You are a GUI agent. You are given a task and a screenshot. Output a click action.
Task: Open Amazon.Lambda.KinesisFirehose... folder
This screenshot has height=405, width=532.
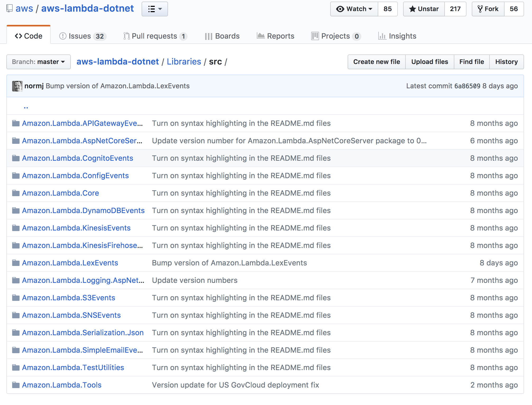tap(82, 245)
